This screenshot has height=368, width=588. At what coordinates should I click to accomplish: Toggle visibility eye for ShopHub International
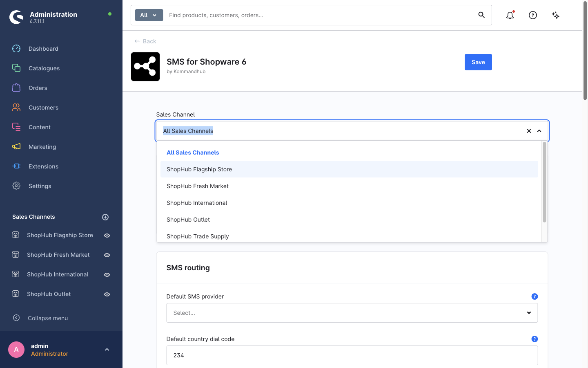tap(107, 275)
